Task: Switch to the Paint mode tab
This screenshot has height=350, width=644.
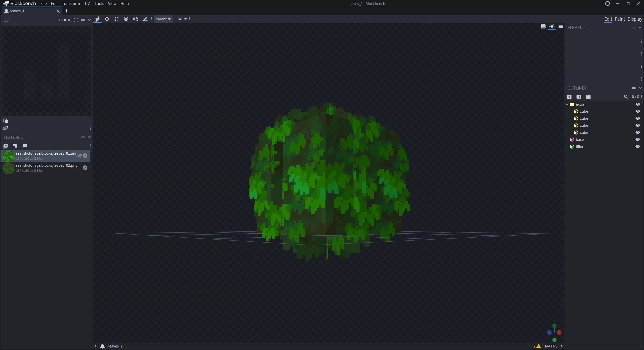Action: tap(620, 19)
